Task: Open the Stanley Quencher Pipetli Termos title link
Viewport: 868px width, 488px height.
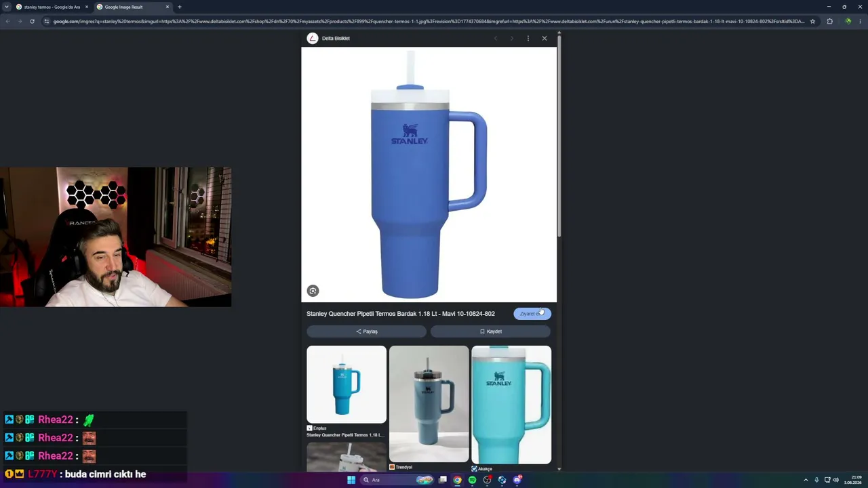Action: pyautogui.click(x=400, y=314)
